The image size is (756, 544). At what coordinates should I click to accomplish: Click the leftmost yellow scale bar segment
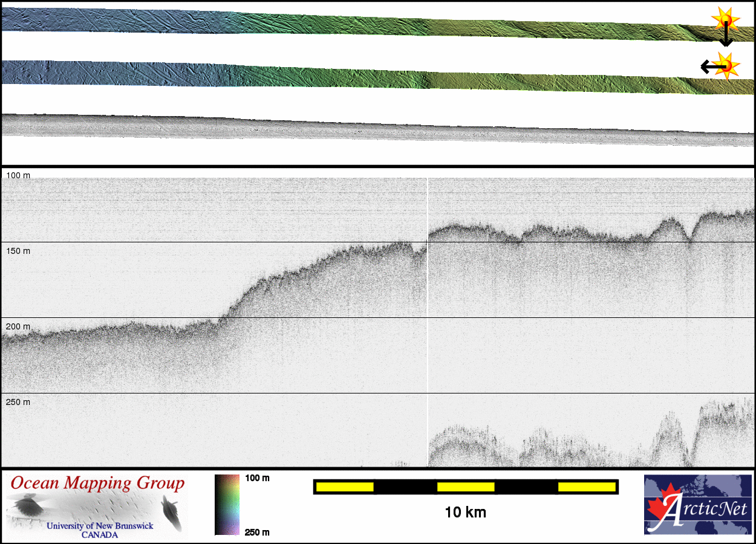point(345,487)
